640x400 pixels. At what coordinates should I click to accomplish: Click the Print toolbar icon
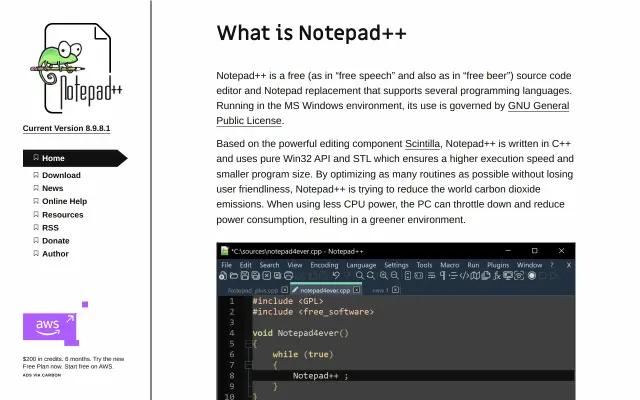pos(289,276)
